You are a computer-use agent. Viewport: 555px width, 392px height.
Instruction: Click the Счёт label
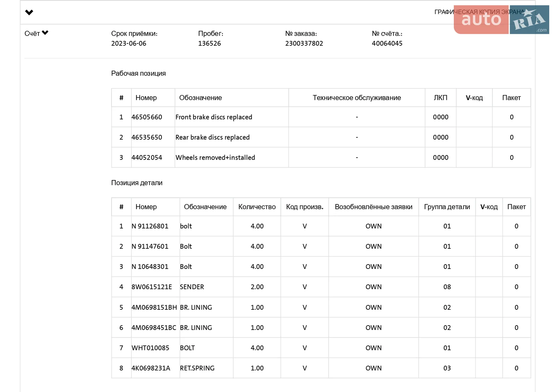click(32, 34)
